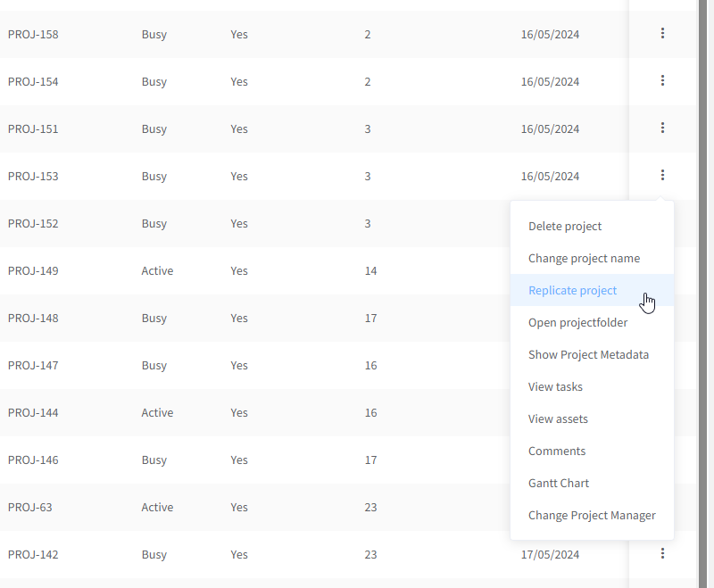714x588 pixels.
Task: Click the Busy status of PROJ-148
Action: pos(154,319)
